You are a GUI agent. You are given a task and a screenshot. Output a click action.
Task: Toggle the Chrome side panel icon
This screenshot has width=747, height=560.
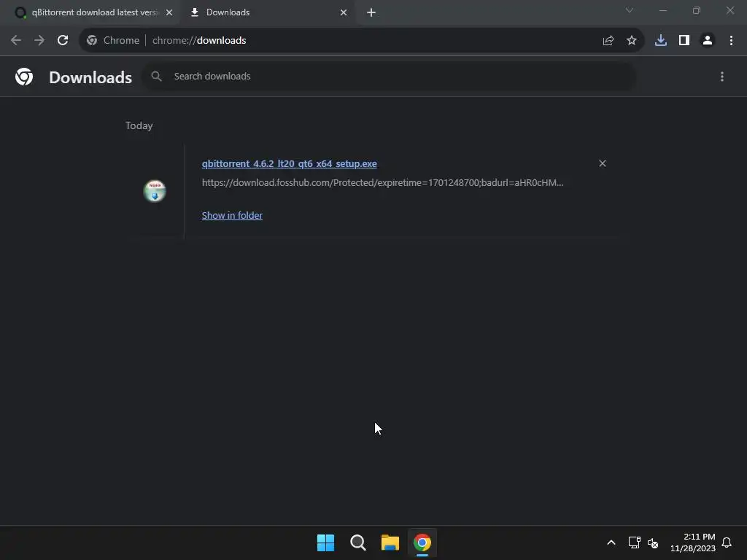[684, 41]
